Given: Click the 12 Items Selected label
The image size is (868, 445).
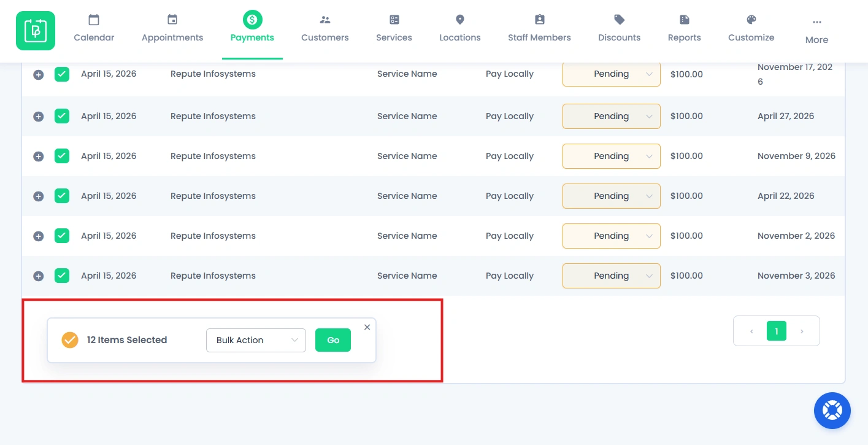Looking at the screenshot, I should click(127, 340).
